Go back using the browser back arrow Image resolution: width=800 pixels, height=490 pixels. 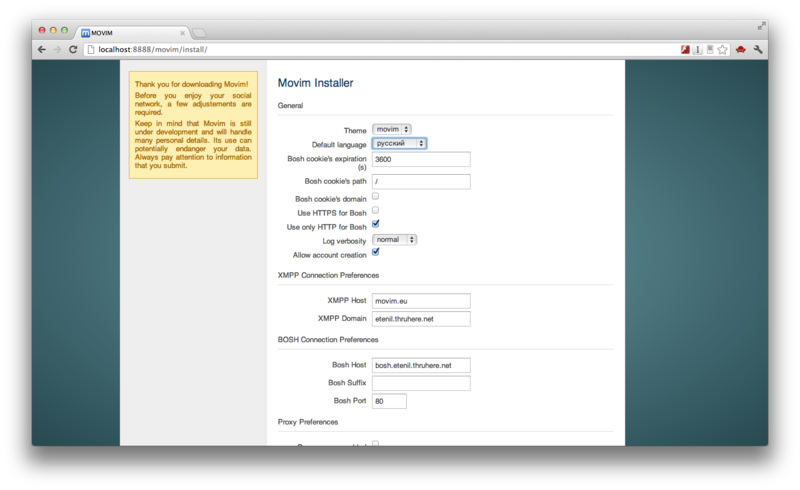coord(42,50)
